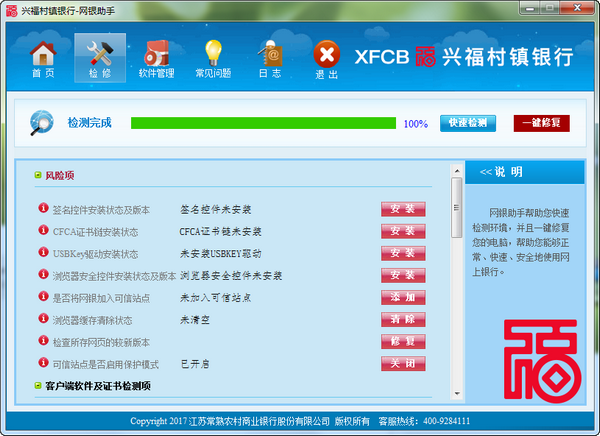Click red info icon for 浏览器缓存清除状态

[43, 318]
